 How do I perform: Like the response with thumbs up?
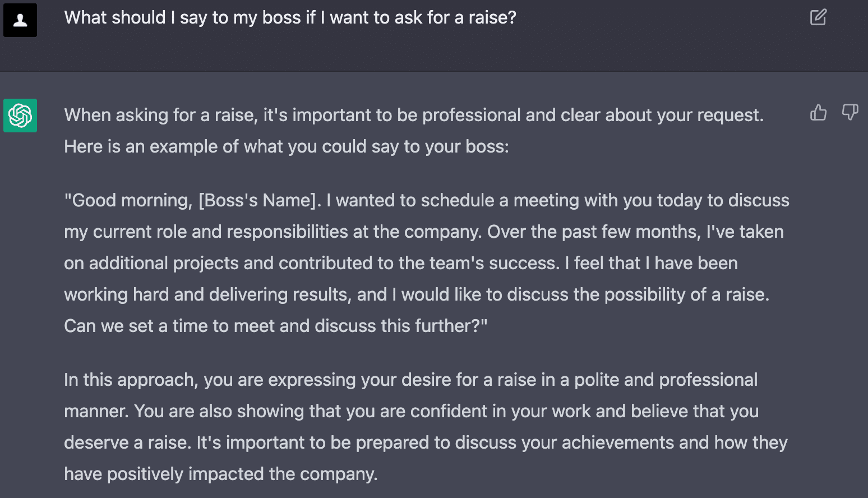(818, 113)
